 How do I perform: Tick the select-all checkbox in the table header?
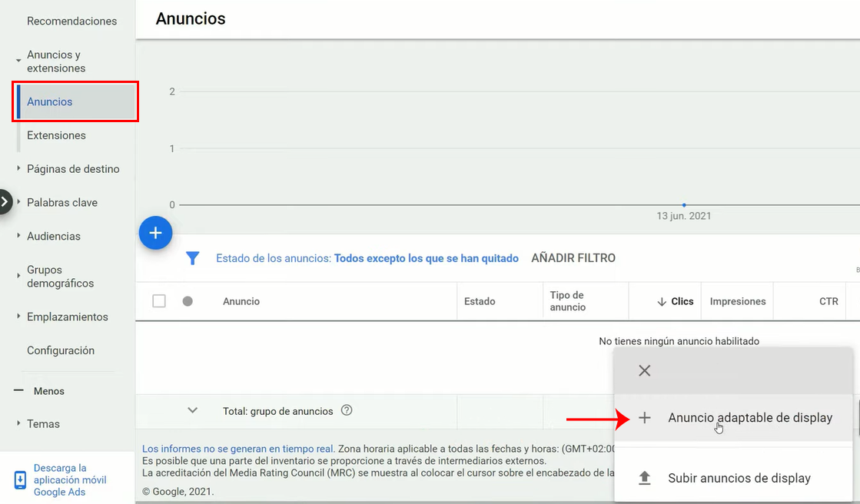(159, 301)
